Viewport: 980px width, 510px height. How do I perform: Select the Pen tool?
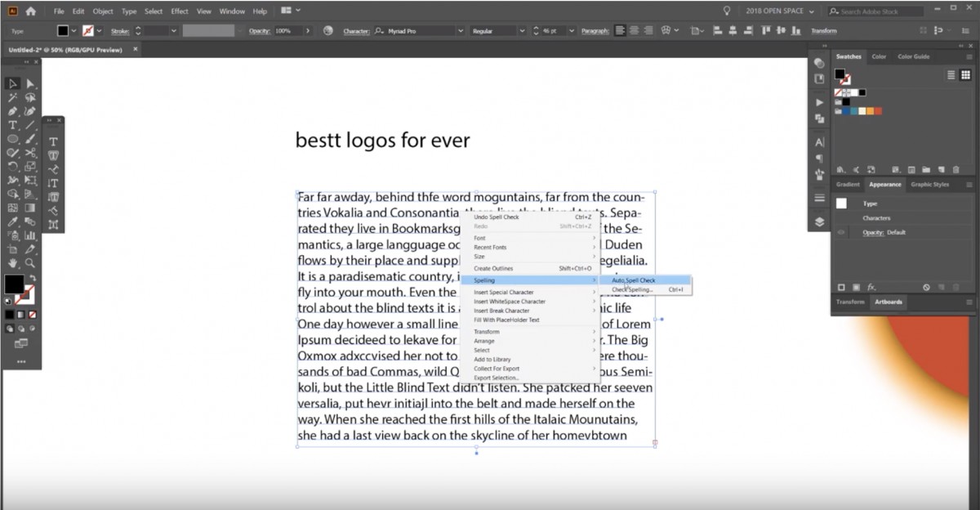click(13, 111)
